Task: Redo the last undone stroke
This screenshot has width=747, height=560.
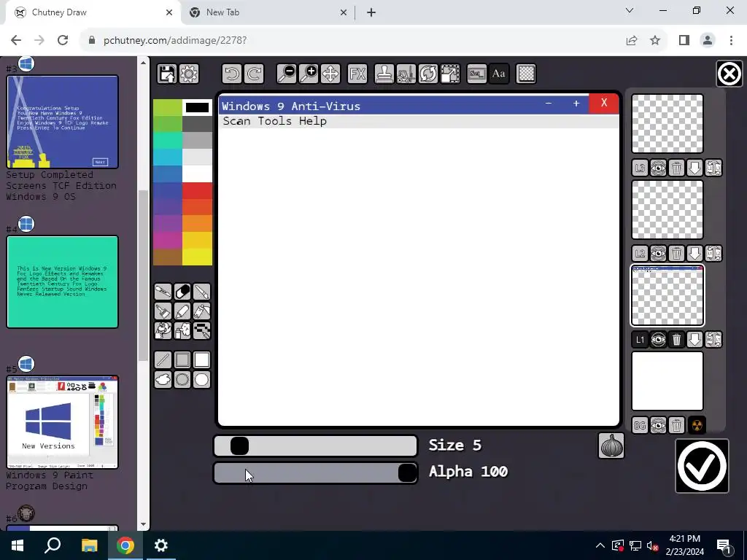Action: tap(254, 74)
